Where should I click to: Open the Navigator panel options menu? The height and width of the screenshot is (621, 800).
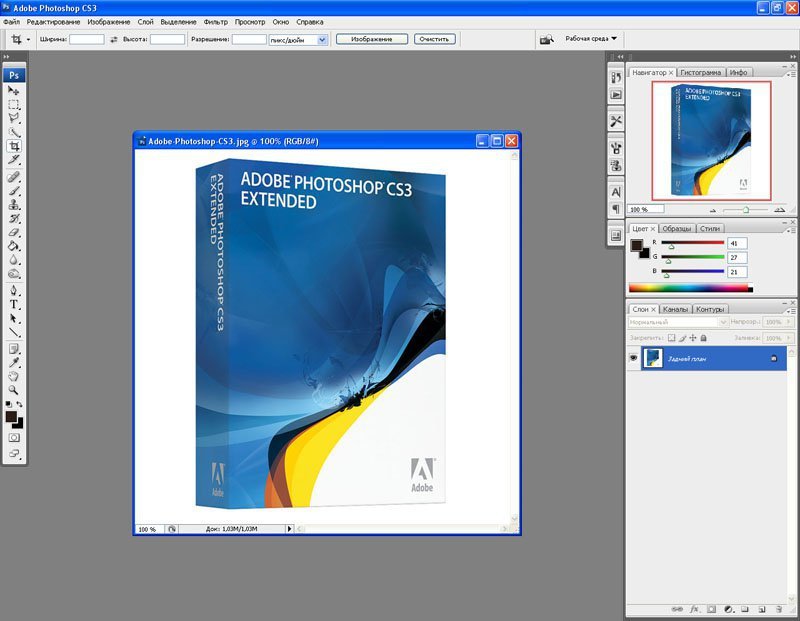pyautogui.click(x=792, y=74)
